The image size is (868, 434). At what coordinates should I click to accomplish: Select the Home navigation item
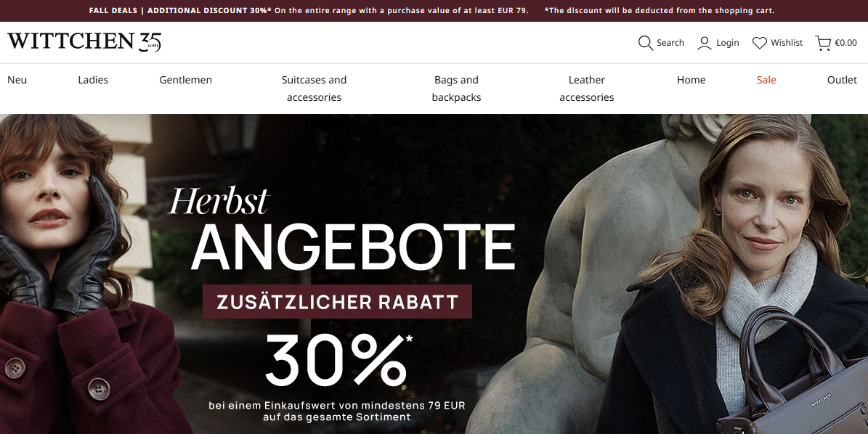(x=691, y=80)
